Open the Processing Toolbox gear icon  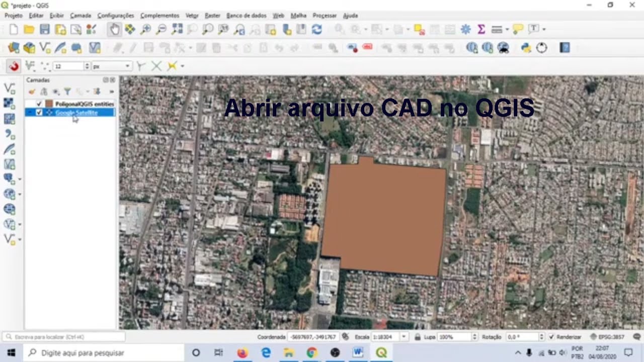coord(465,30)
